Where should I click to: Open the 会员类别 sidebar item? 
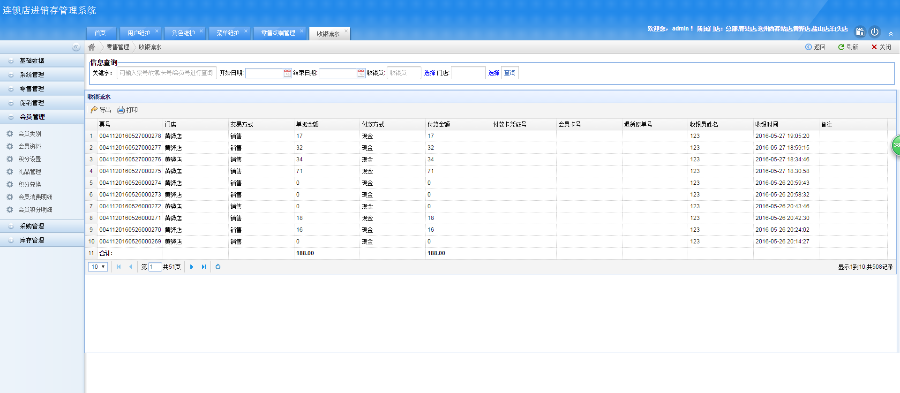click(30, 134)
